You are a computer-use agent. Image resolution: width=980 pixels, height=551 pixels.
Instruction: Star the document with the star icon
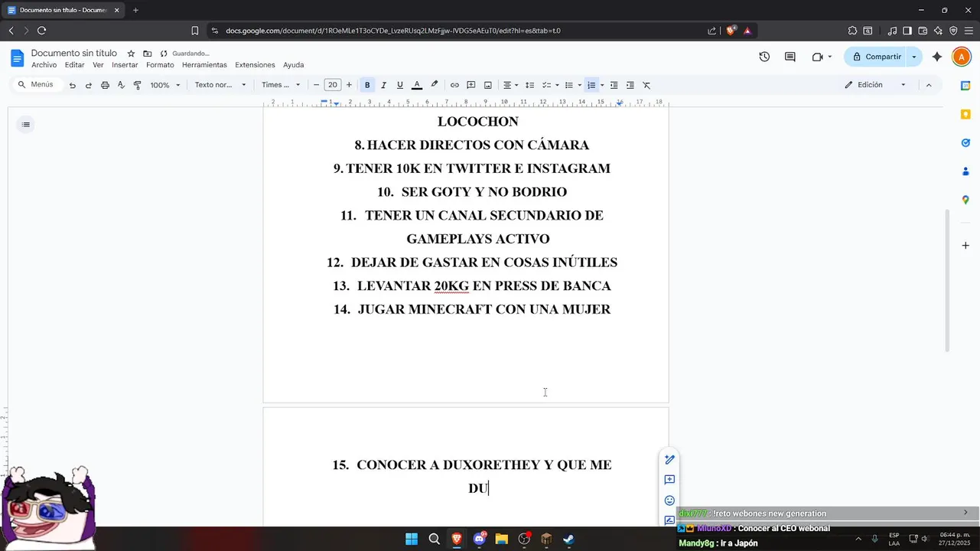tap(131, 54)
